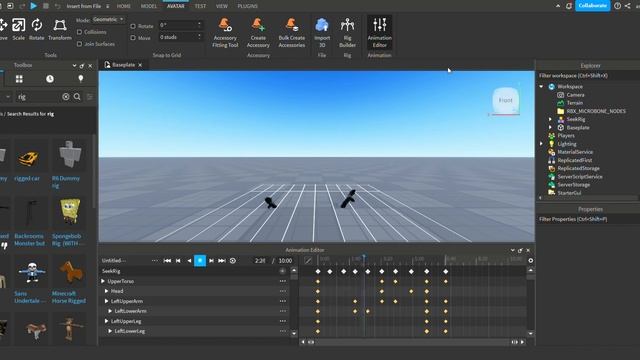Open Toolbox search filter options
The image size is (640, 360).
pyautogui.click(x=90, y=97)
